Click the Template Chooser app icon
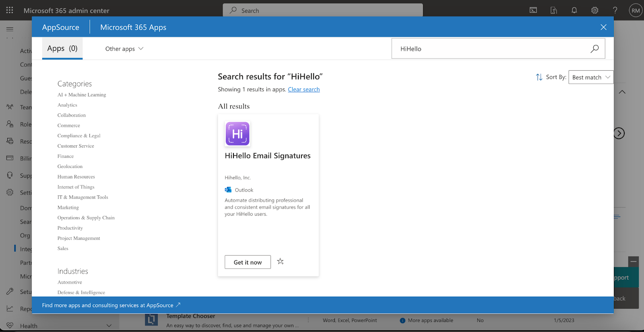This screenshot has height=332, width=644. (151, 320)
